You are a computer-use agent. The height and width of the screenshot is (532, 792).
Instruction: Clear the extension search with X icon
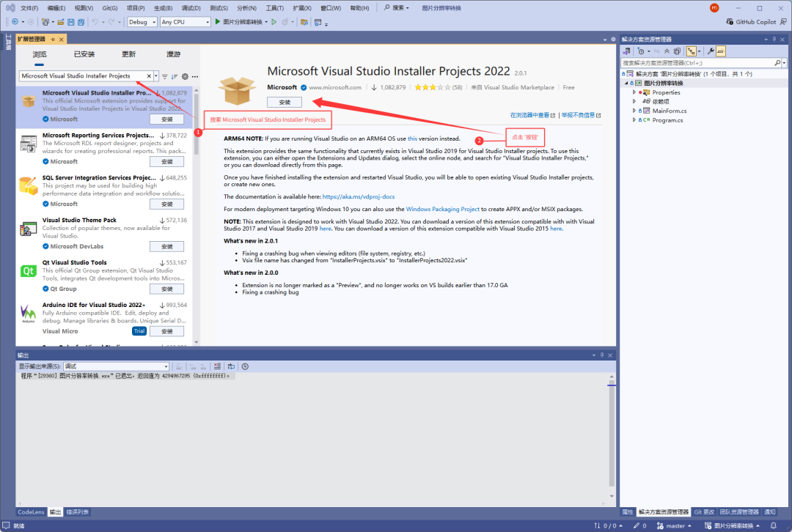149,75
